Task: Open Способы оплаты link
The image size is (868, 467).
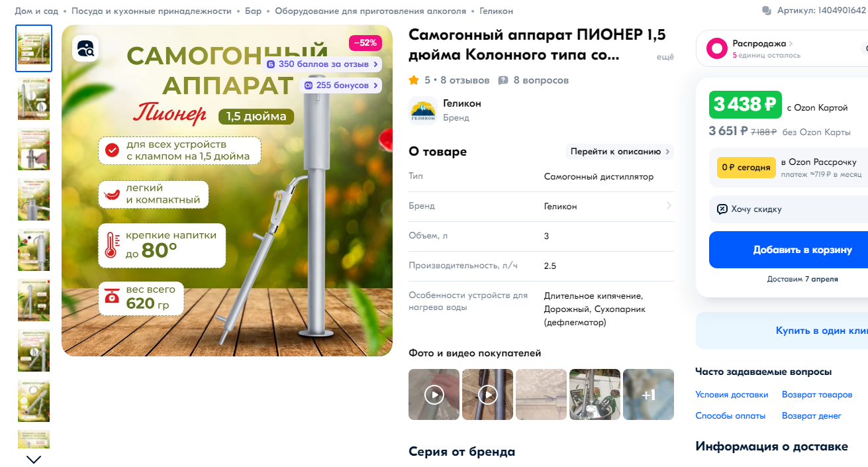Action: 730,416
